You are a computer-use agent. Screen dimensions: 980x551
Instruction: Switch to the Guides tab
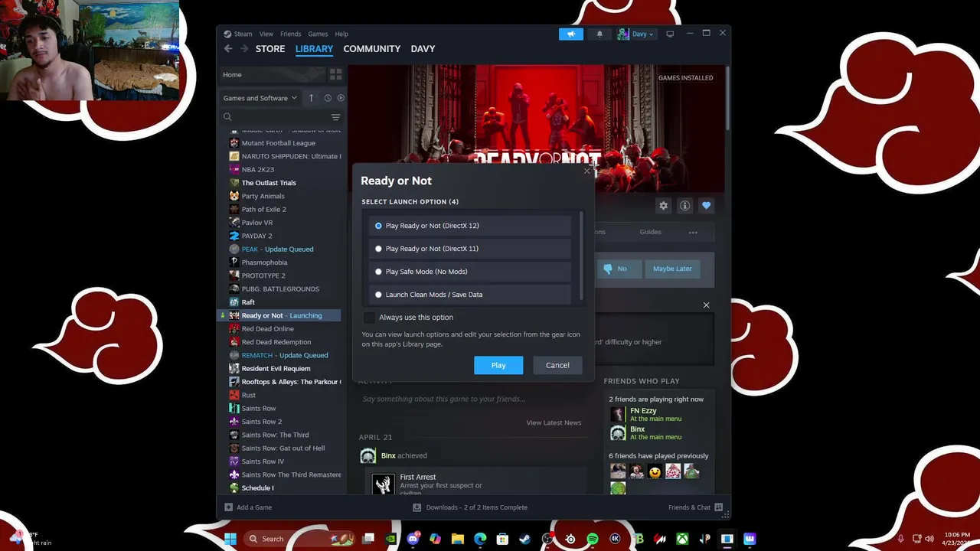650,232
